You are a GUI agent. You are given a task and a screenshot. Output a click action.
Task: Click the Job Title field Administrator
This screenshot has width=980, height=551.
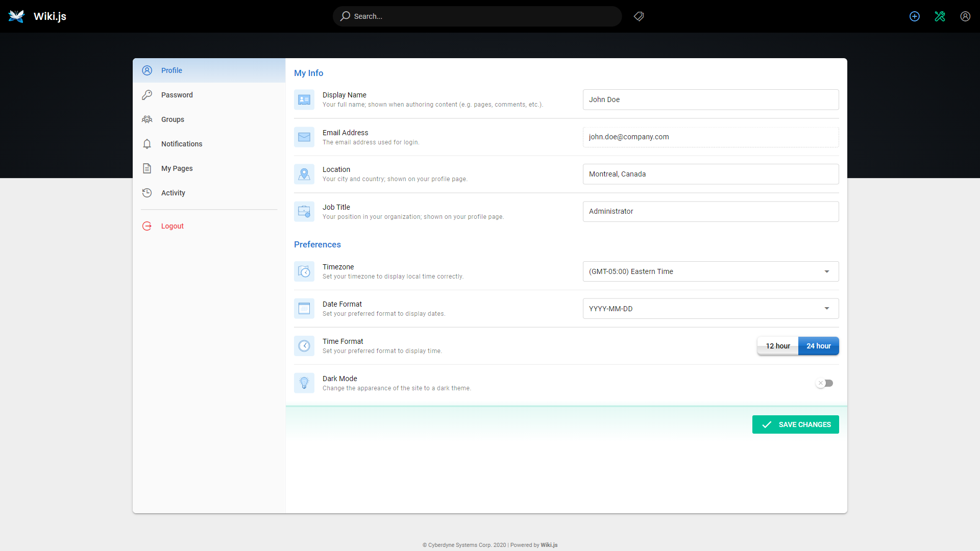click(x=711, y=211)
